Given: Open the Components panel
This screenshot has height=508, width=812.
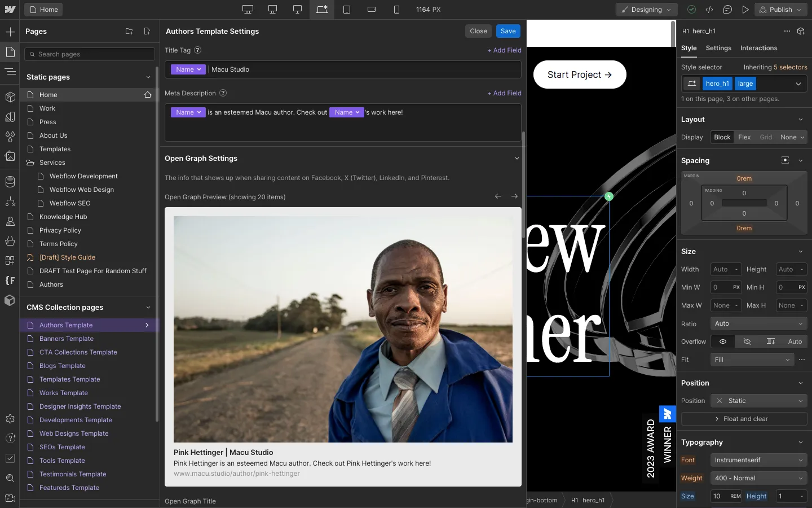Looking at the screenshot, I should tap(10, 97).
